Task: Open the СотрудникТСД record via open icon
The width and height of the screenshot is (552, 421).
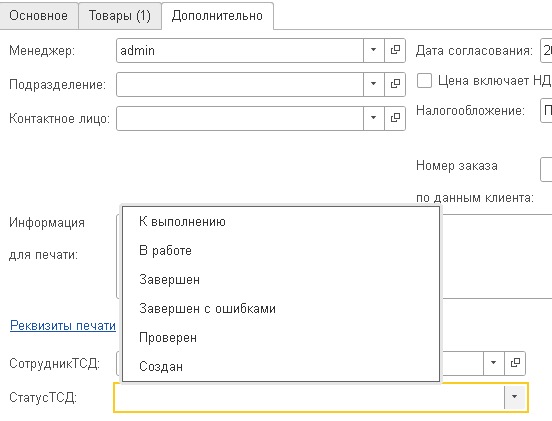Action: (515, 363)
